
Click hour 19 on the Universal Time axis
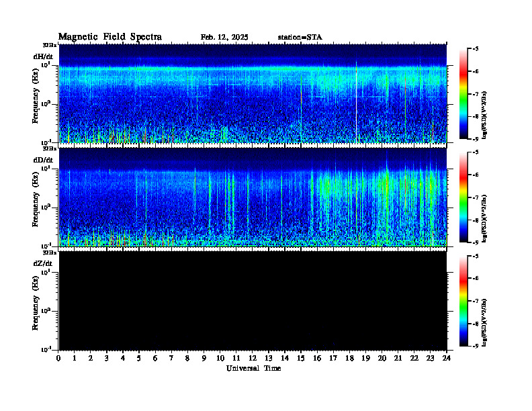click(x=365, y=359)
